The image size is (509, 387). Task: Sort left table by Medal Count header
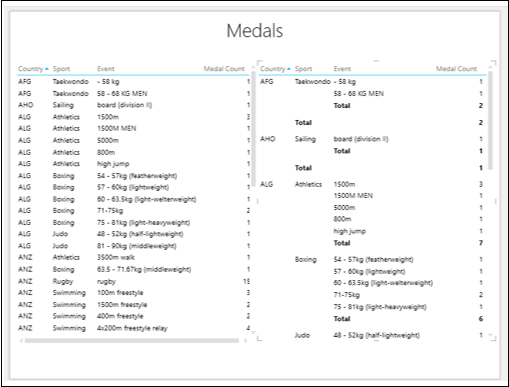(224, 69)
